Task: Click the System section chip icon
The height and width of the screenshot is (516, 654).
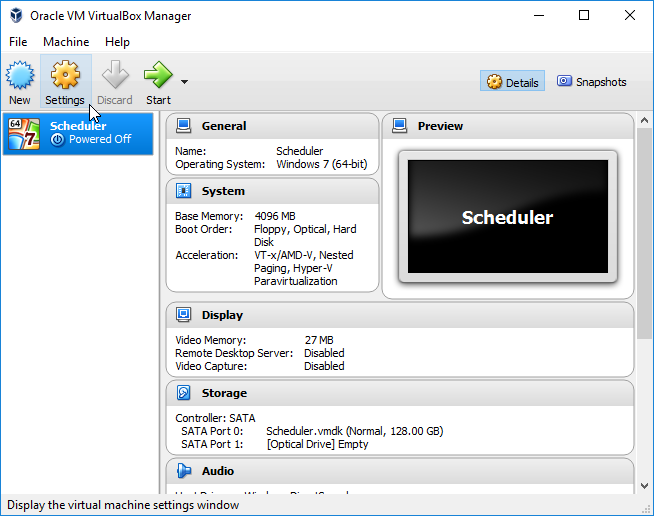Action: [x=184, y=191]
